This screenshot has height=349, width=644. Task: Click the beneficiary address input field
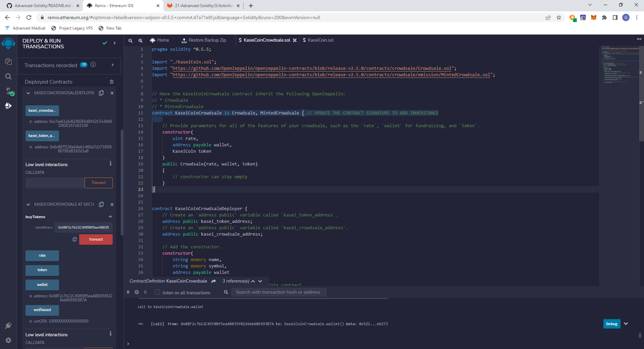coord(84,228)
